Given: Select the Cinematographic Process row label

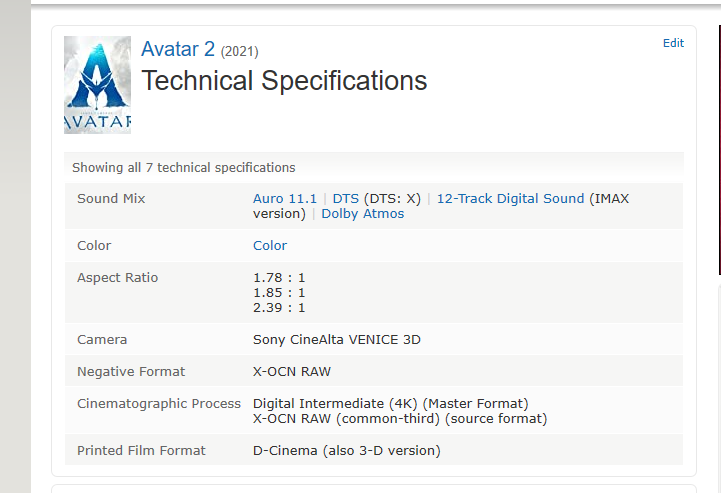Looking at the screenshot, I should (159, 404).
